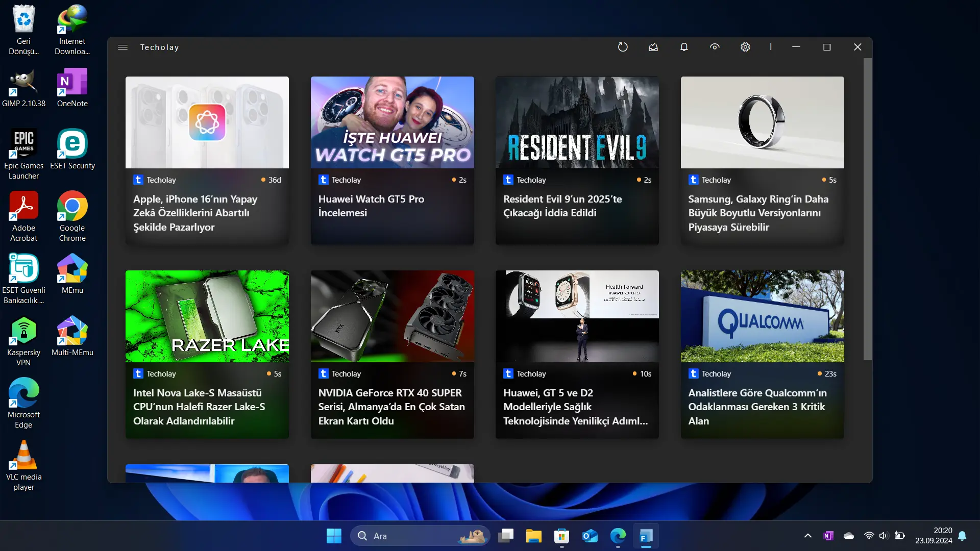Open Task View from the taskbar
The width and height of the screenshot is (980, 551).
505,536
